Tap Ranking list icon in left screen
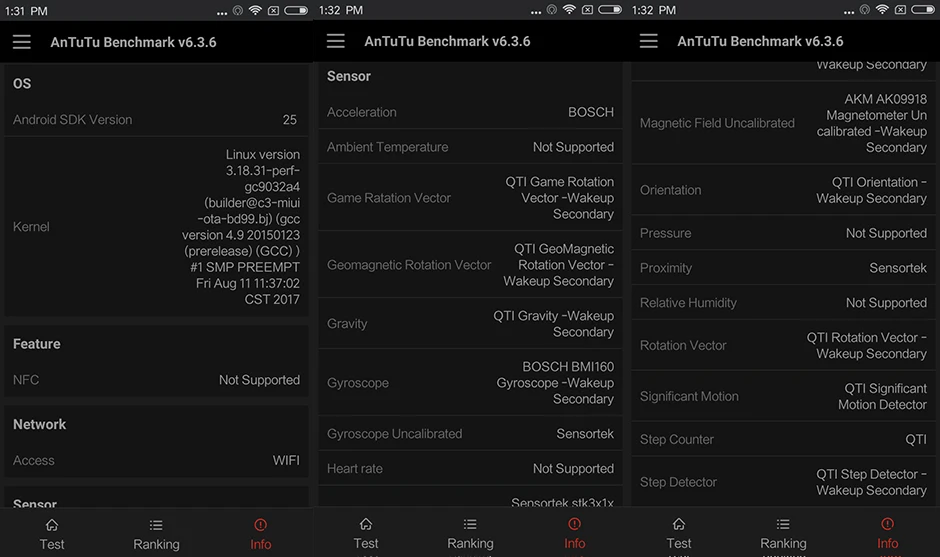 coord(156,525)
